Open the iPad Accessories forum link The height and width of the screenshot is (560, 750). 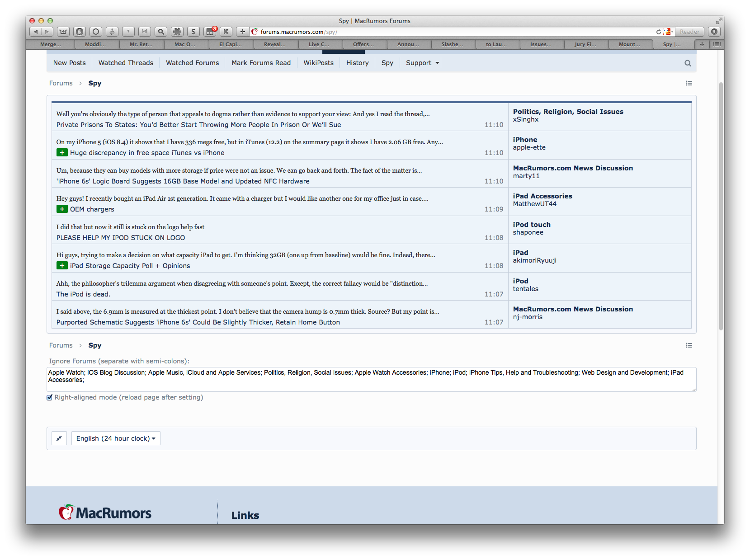tap(542, 196)
